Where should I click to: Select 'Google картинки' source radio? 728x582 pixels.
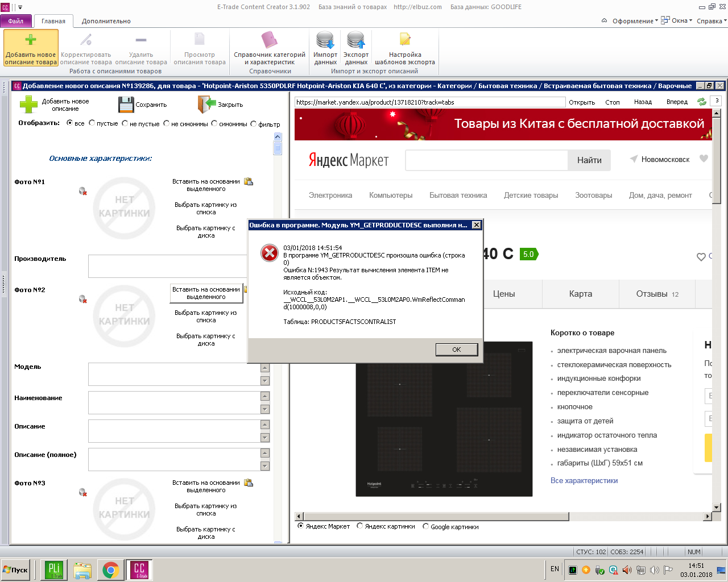point(425,526)
